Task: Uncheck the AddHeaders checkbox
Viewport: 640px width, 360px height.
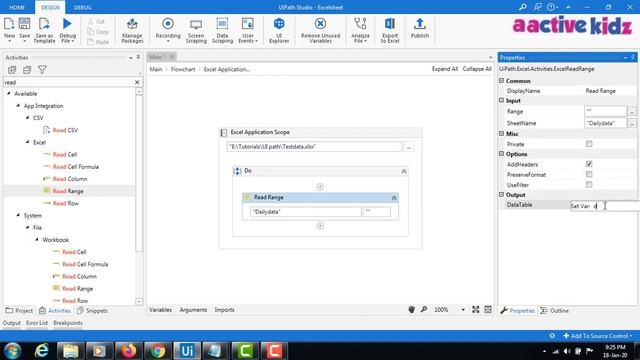Action: 589,164
